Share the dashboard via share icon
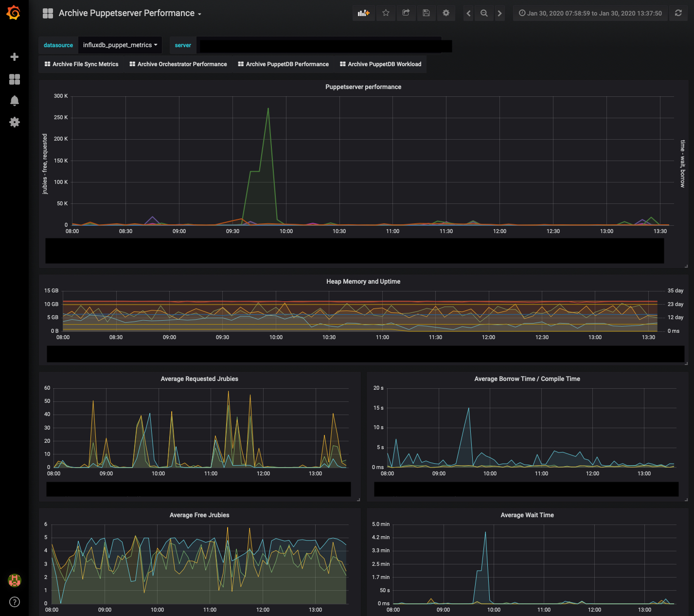 point(406,13)
